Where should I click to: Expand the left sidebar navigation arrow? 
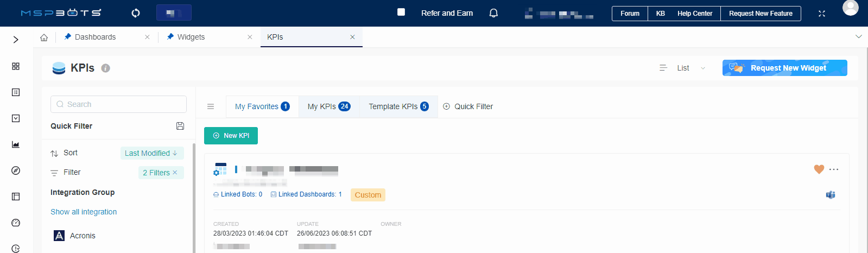coord(16,40)
